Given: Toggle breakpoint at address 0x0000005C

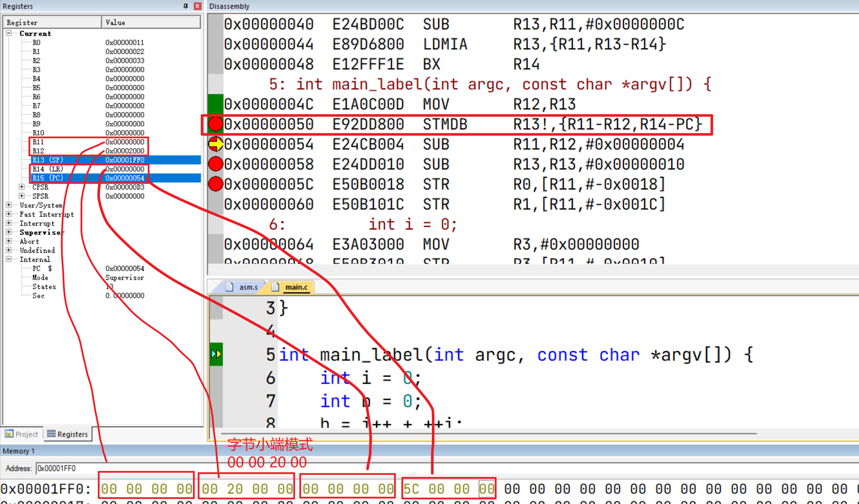Looking at the screenshot, I should [215, 184].
